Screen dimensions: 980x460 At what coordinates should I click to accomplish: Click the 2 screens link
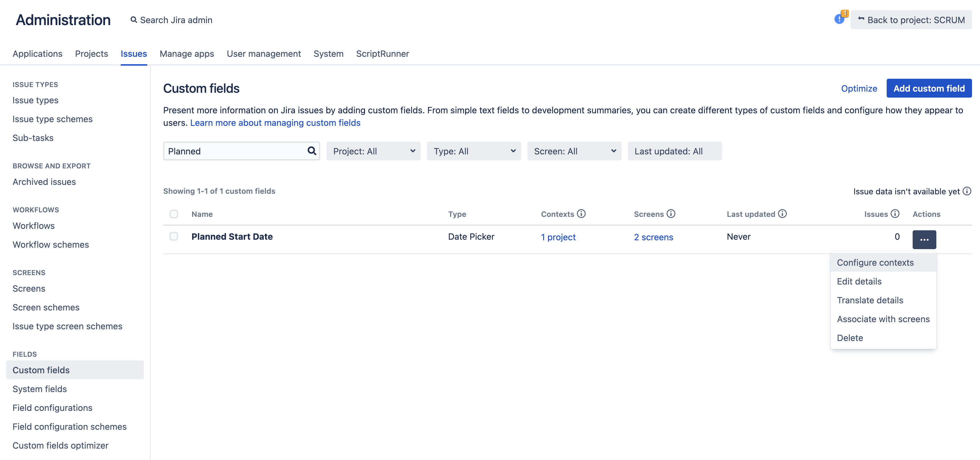[x=653, y=237]
